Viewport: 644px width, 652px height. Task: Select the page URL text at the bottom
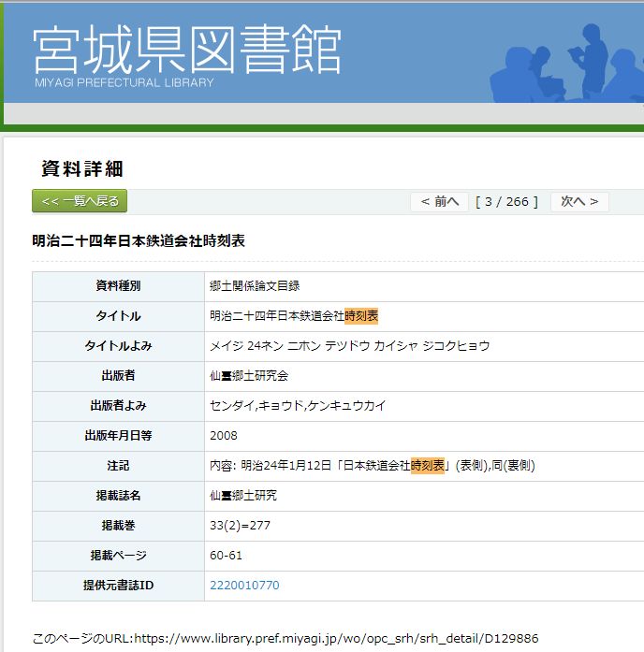click(285, 639)
